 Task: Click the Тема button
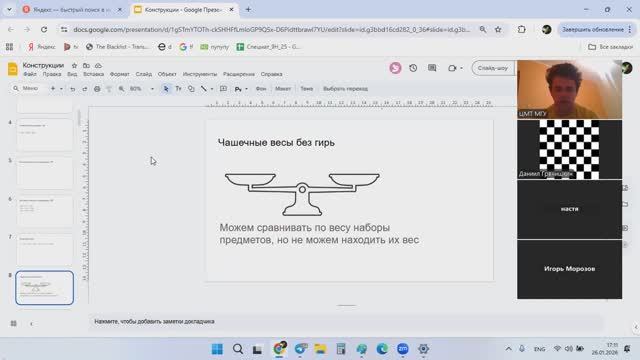tap(307, 89)
